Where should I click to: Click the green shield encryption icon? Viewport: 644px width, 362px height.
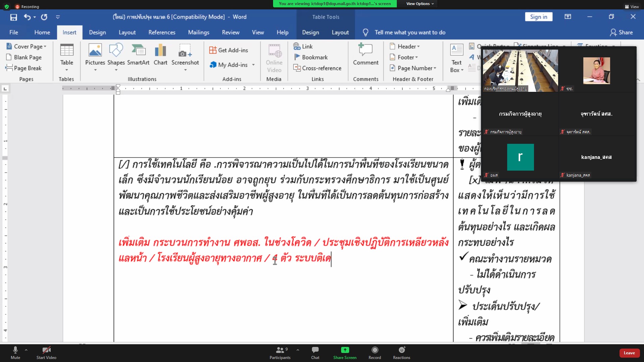click(7, 7)
